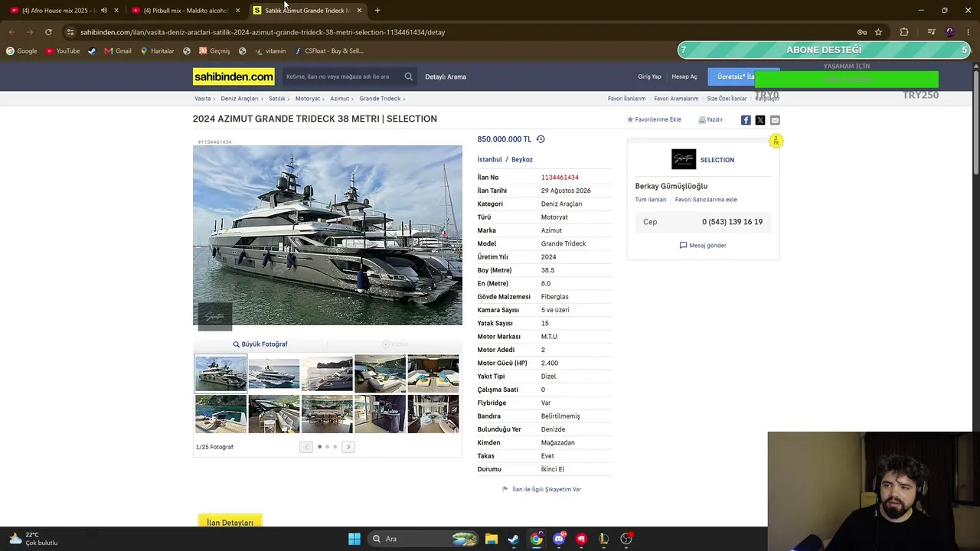Open the Beykoz district link

pos(522,160)
